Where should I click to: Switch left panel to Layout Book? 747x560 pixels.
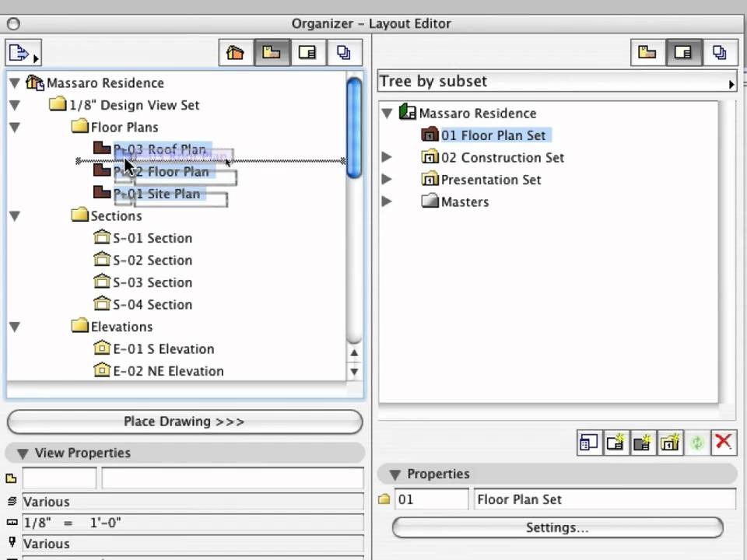click(308, 52)
